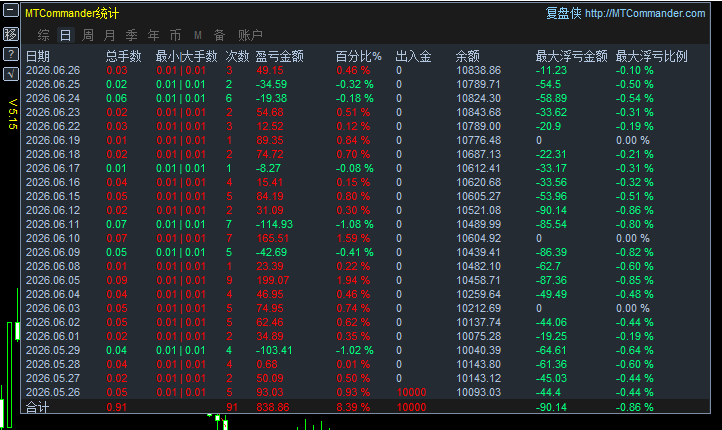Click profit 165.51 on 2026.06.10
722x430 pixels.
point(273,238)
